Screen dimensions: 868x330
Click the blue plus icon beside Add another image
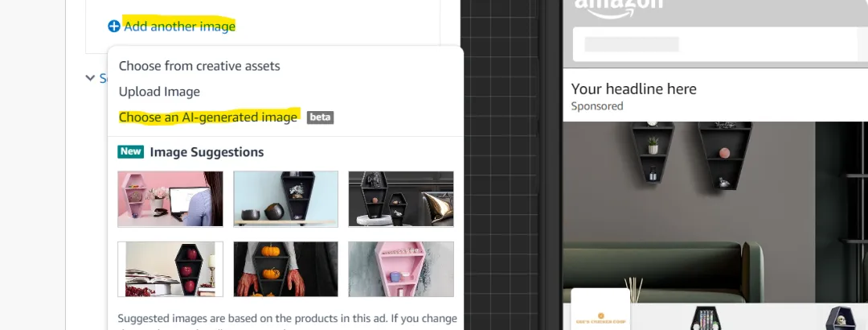pos(113,26)
